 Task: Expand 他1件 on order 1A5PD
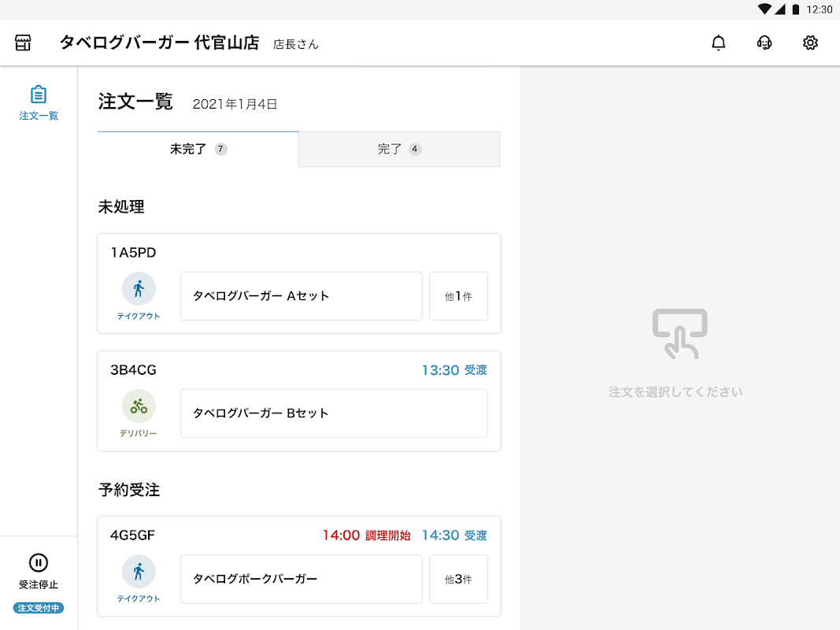pyautogui.click(x=458, y=296)
